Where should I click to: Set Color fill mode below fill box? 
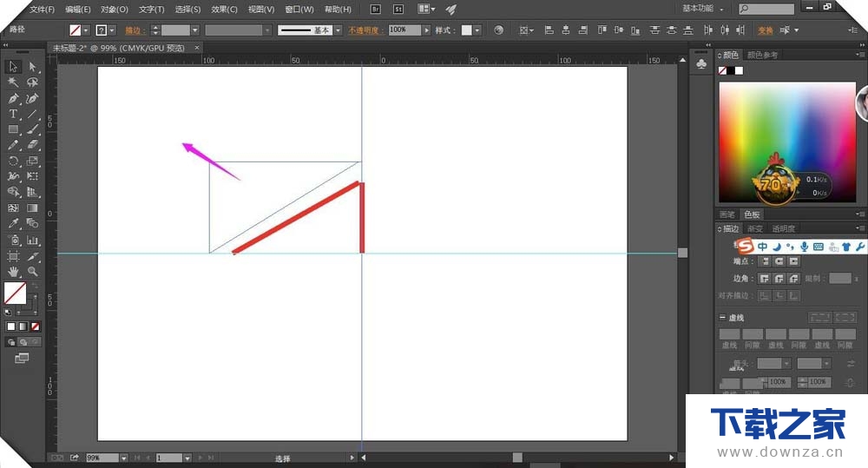(x=11, y=326)
